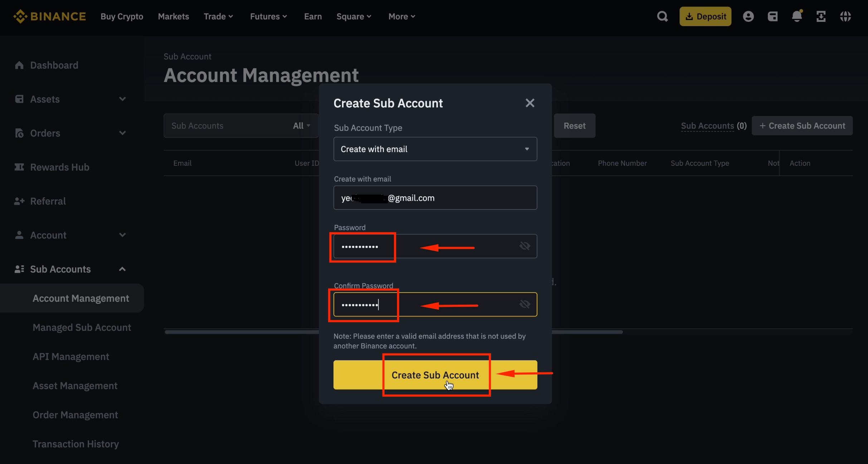868x464 pixels.
Task: Show the Password field characters
Action: pos(525,246)
